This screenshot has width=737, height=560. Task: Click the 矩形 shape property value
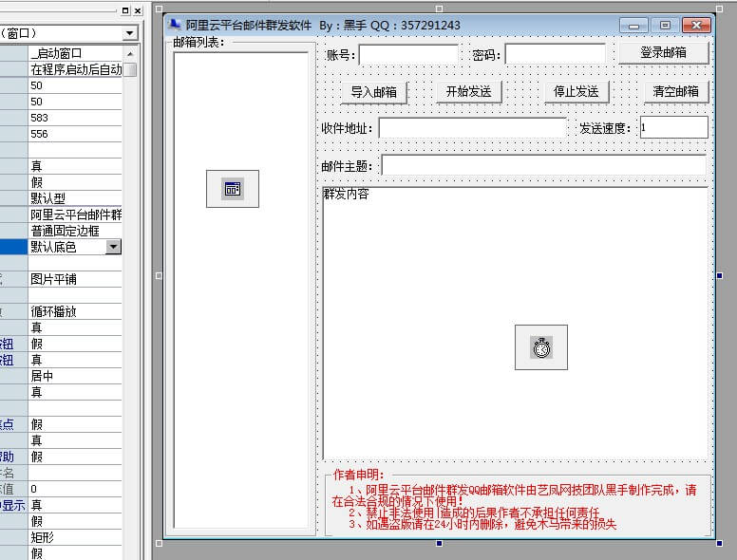coord(75,537)
